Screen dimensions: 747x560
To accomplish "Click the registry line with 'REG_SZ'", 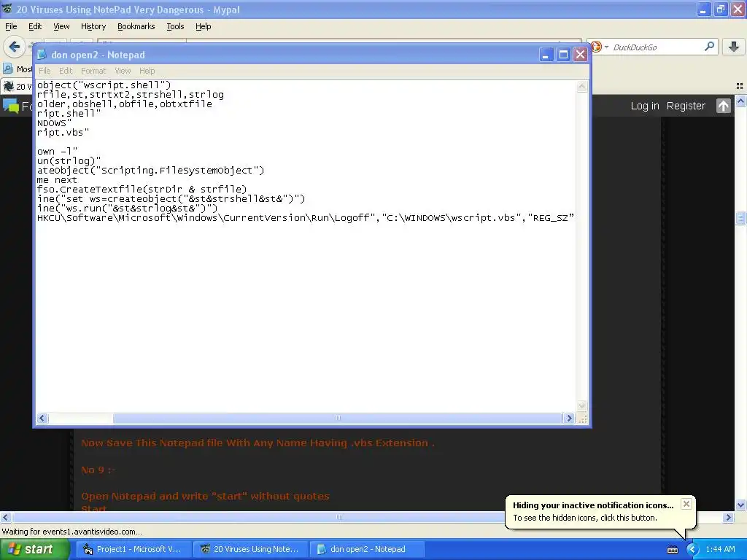I will (306, 217).
